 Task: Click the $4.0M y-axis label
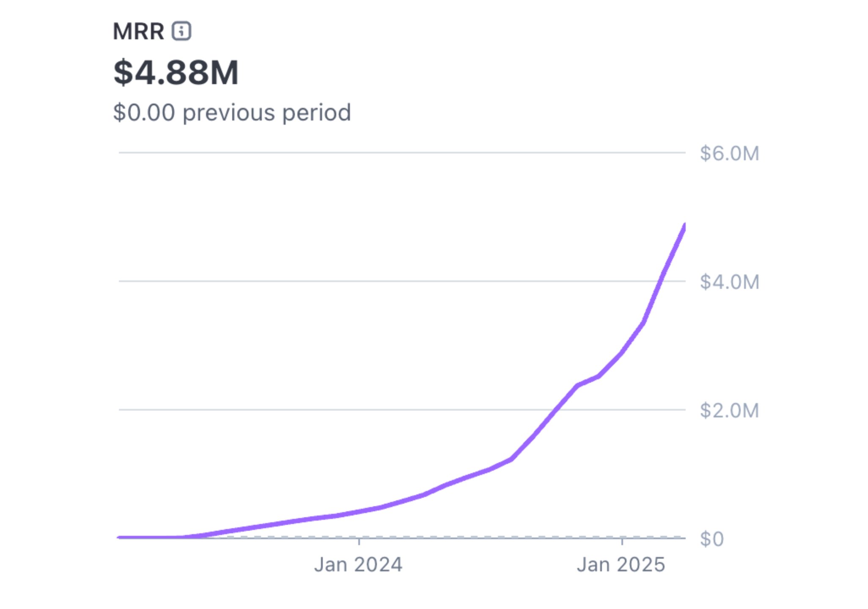click(x=729, y=282)
